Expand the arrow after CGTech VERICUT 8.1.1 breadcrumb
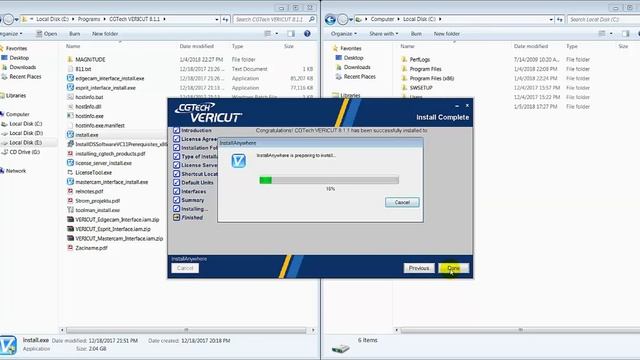 [164, 19]
